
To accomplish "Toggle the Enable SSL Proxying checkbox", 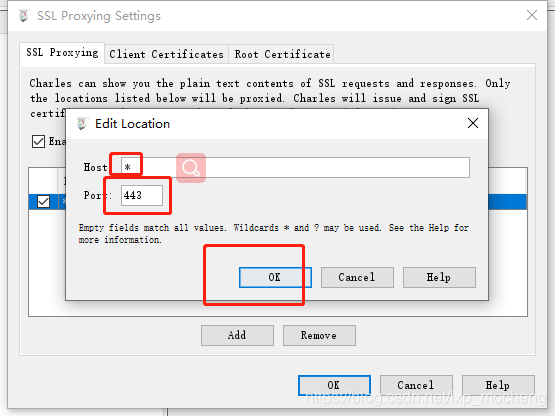I will (x=38, y=141).
